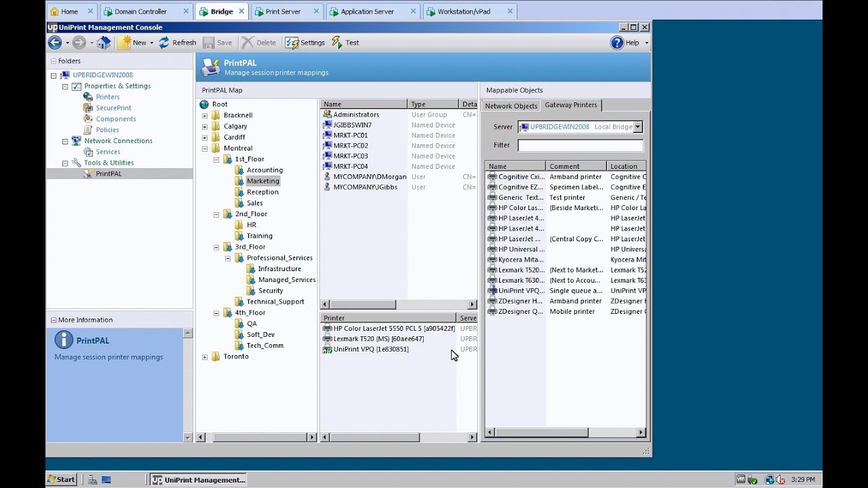Open the Windows Start button

tap(62, 479)
